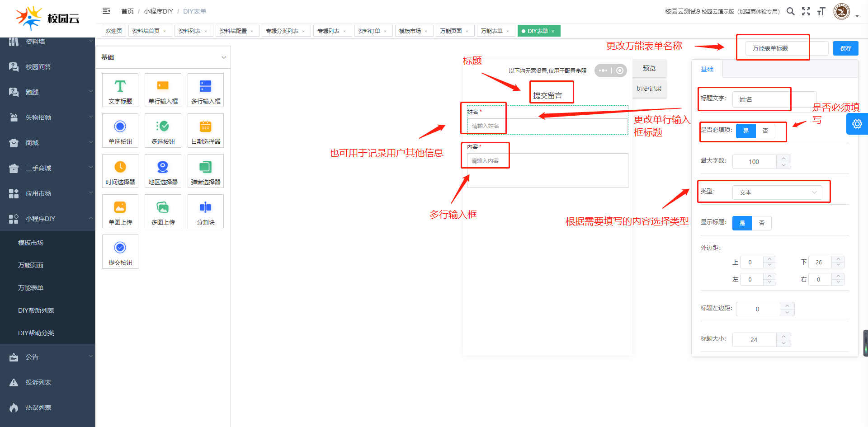Open the DIY帮助分类 submenu item
Viewport: 868px width, 427px height.
(x=47, y=333)
